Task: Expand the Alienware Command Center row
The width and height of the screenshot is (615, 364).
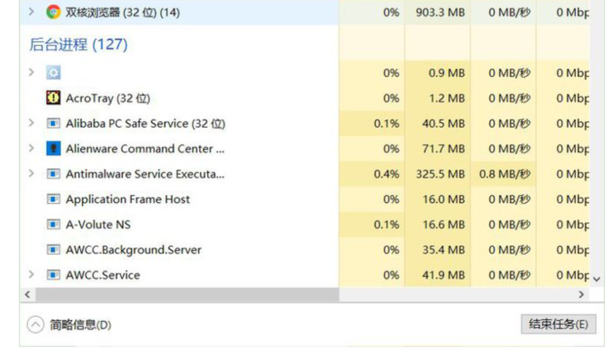Action: [x=31, y=148]
